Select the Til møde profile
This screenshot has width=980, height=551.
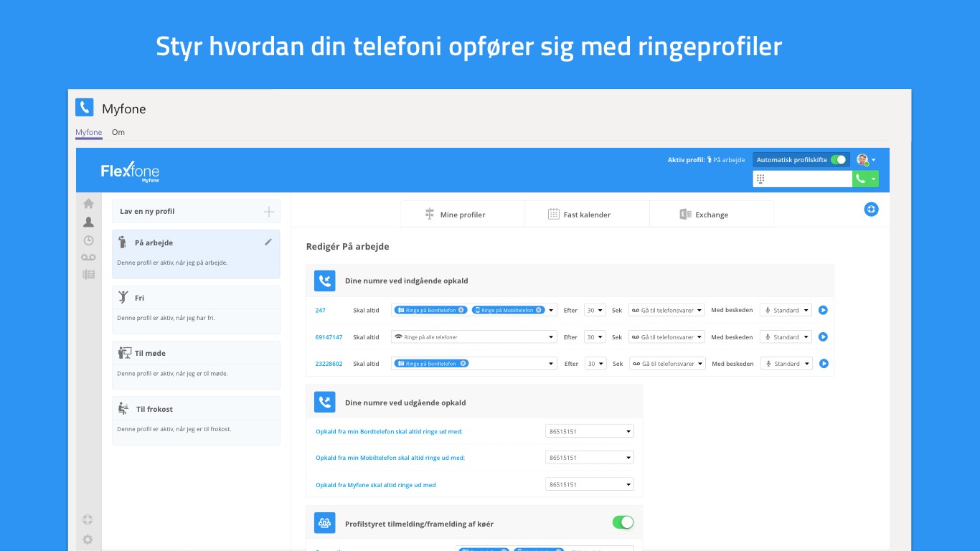pos(196,365)
